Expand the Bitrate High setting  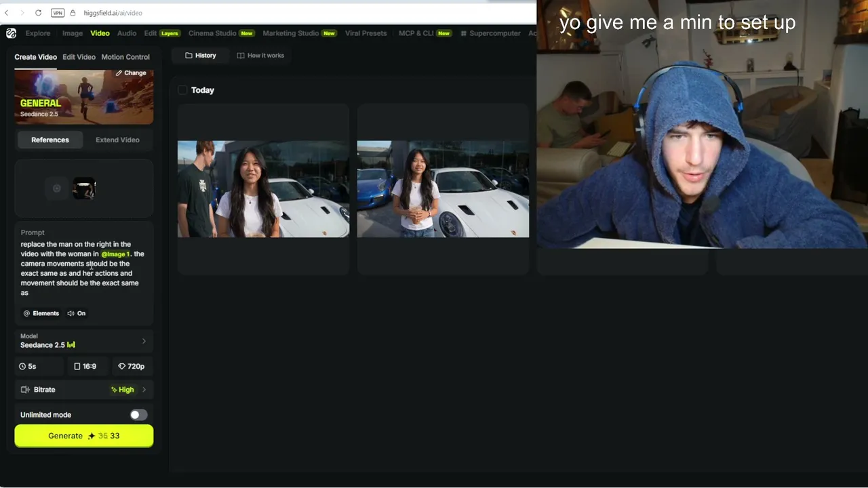tap(84, 390)
